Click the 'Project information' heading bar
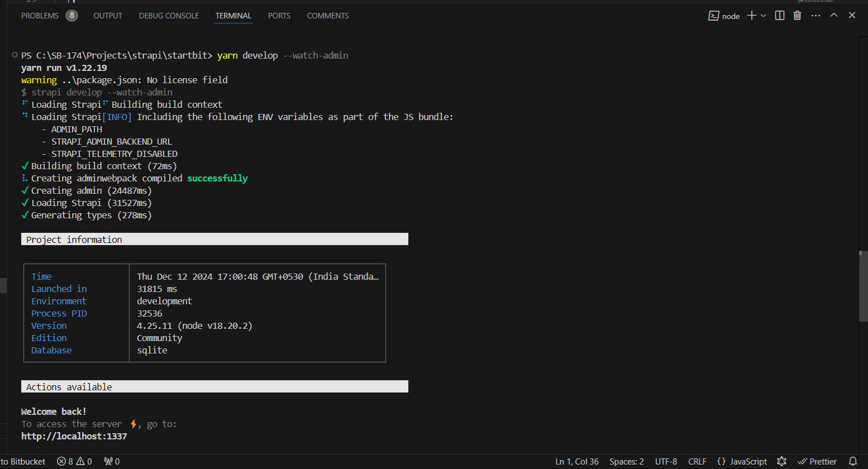The width and height of the screenshot is (868, 469). [x=214, y=239]
